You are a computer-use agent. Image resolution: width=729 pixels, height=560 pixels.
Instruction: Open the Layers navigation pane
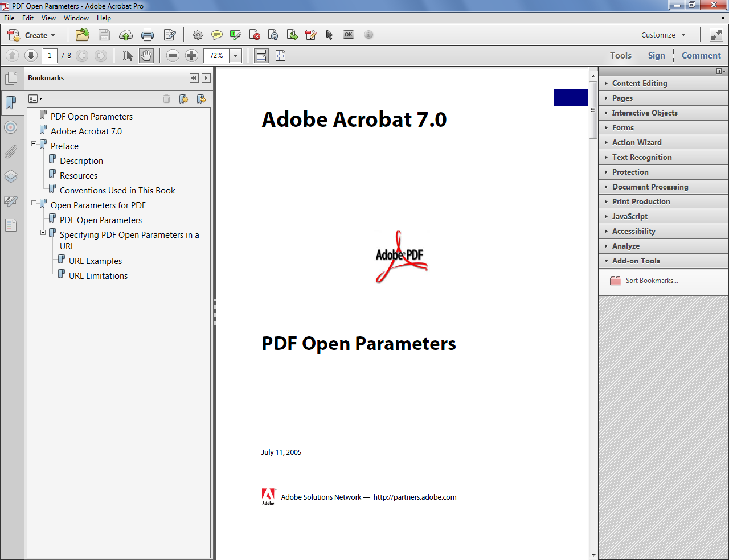[11, 176]
